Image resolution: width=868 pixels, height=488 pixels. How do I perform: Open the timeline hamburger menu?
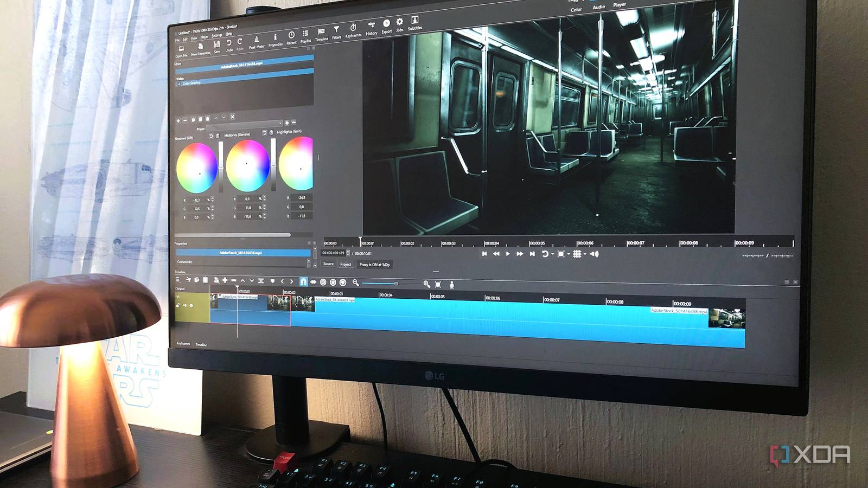click(x=177, y=279)
